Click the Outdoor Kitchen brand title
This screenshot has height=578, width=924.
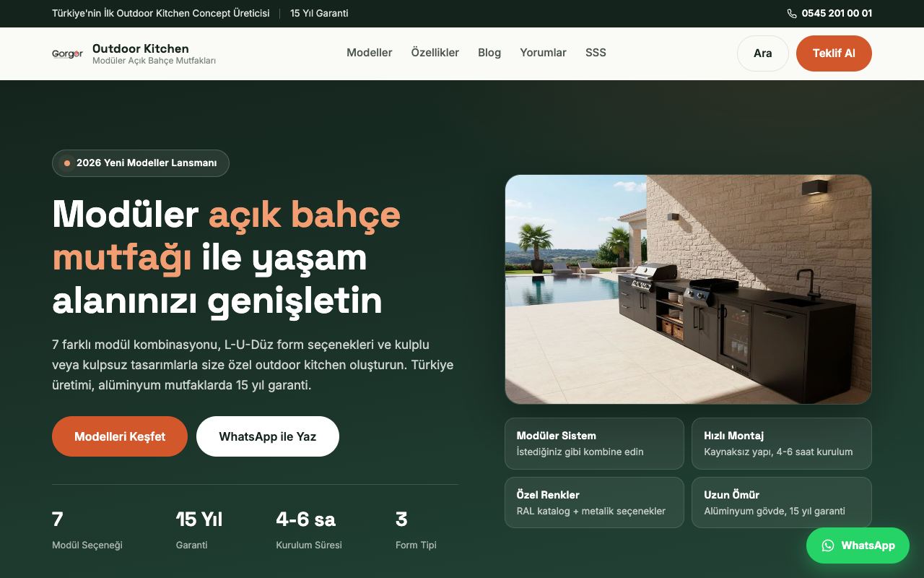point(141,48)
